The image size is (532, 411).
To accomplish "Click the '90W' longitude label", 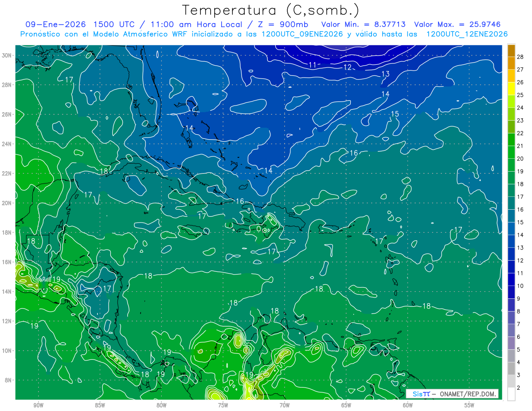I will coord(38,405).
